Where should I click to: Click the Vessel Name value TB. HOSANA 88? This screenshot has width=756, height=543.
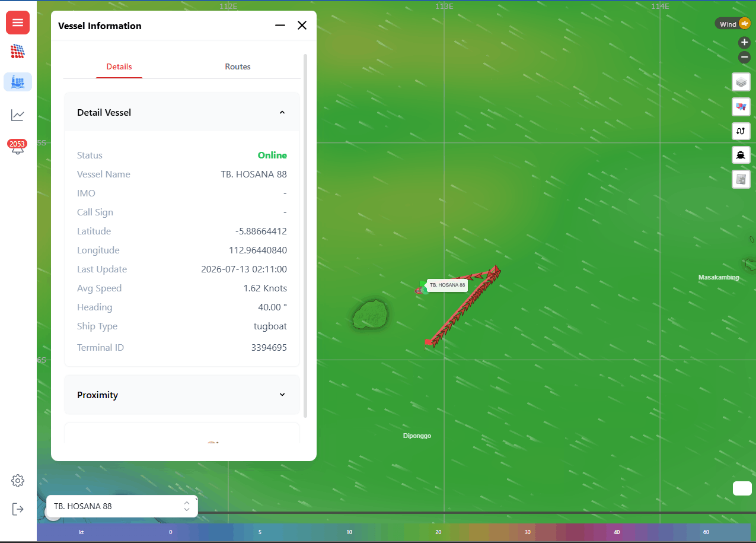pos(254,174)
